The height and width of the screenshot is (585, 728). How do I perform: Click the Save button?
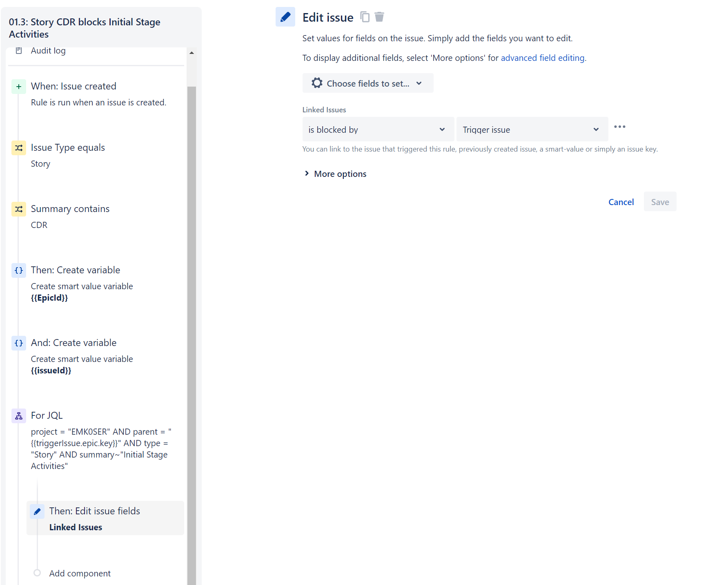[660, 202]
